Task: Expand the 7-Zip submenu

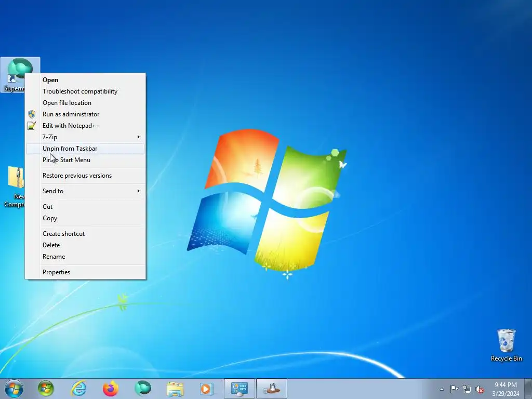Action: [x=85, y=137]
